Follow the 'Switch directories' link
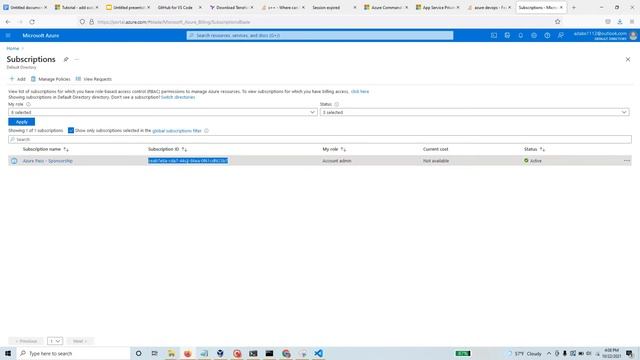The width and height of the screenshot is (640, 360). coord(178,98)
